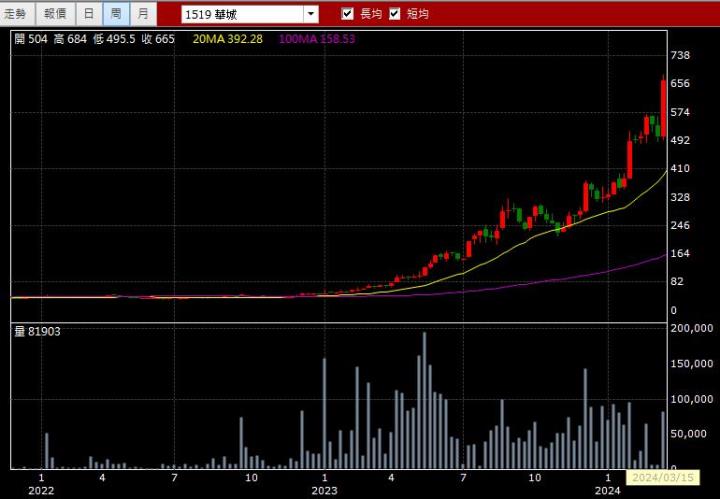Viewport: 720px width, 499px height.
Task: Click the 2023 year label on the time axis
Action: coord(324,491)
